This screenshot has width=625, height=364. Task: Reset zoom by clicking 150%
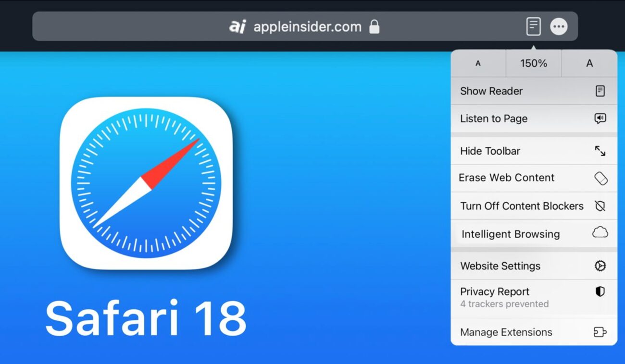534,63
